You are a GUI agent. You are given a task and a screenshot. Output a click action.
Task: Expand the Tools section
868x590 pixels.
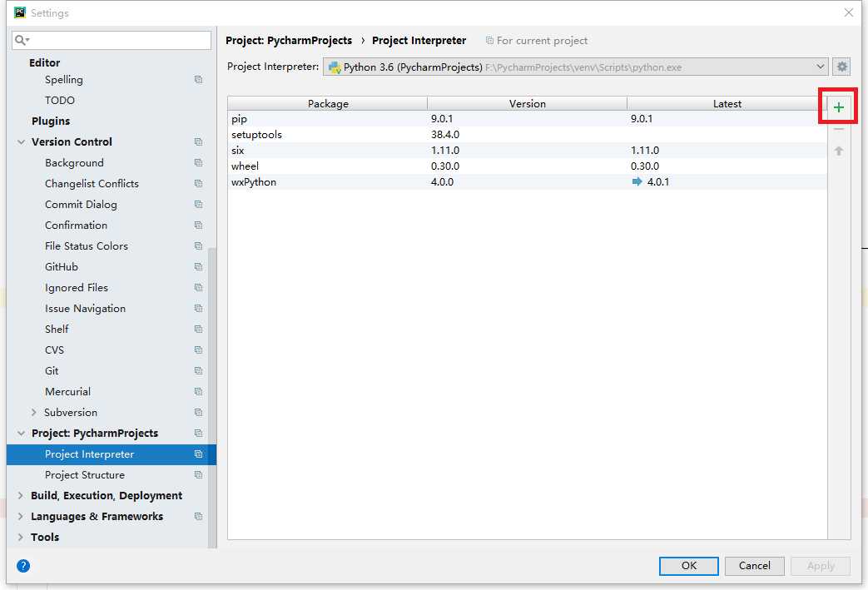[x=21, y=537]
